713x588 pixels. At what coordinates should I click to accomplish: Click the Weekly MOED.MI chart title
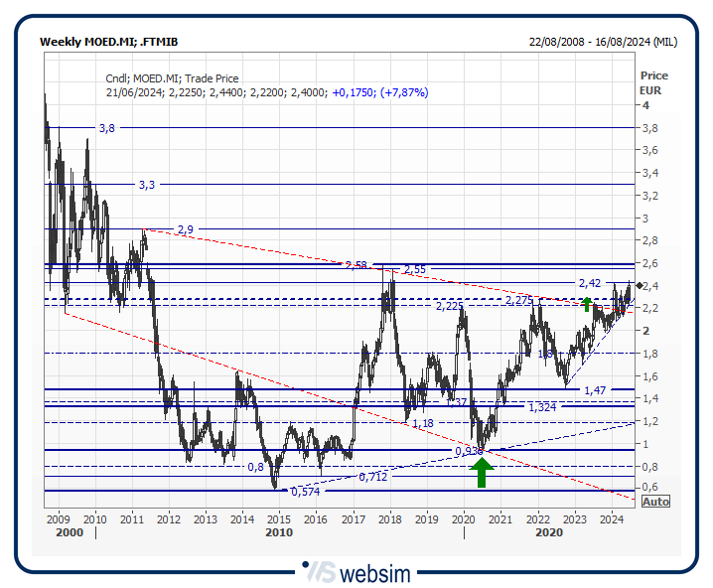tap(108, 42)
